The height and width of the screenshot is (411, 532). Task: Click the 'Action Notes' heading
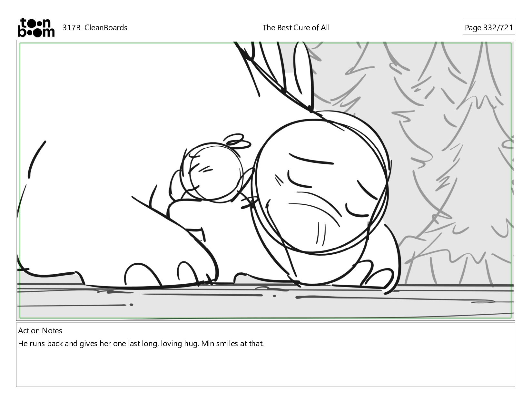[x=40, y=331]
